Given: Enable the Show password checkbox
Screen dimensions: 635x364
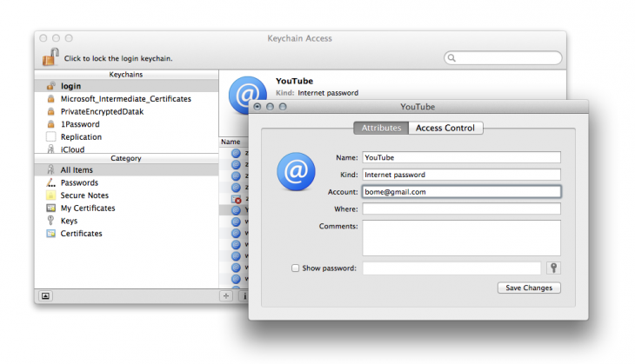Looking at the screenshot, I should point(295,268).
